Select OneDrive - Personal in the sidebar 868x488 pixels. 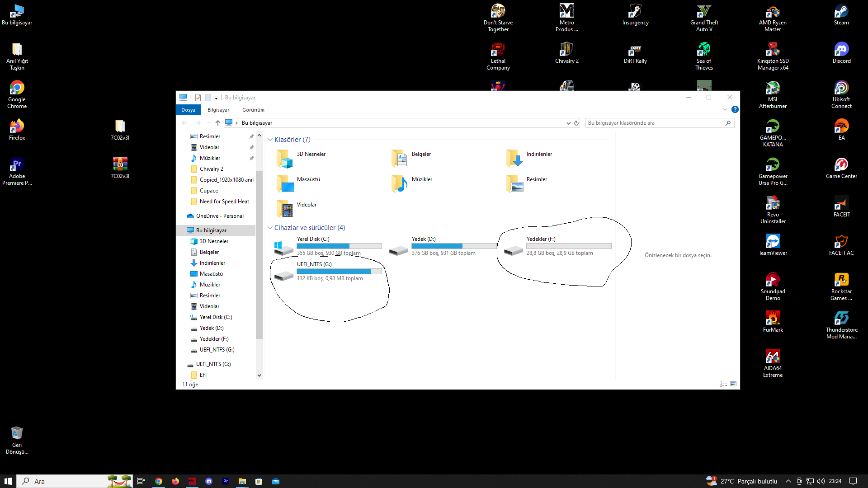pyautogui.click(x=220, y=216)
